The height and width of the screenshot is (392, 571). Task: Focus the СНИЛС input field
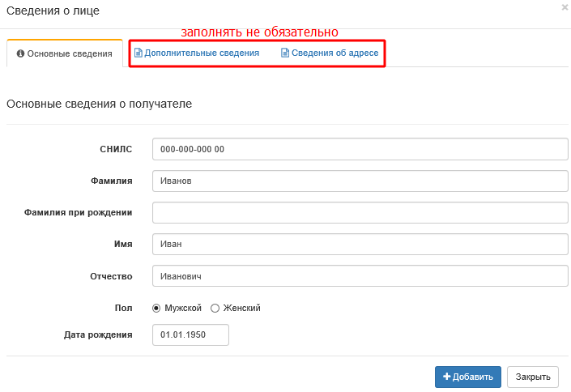point(360,150)
